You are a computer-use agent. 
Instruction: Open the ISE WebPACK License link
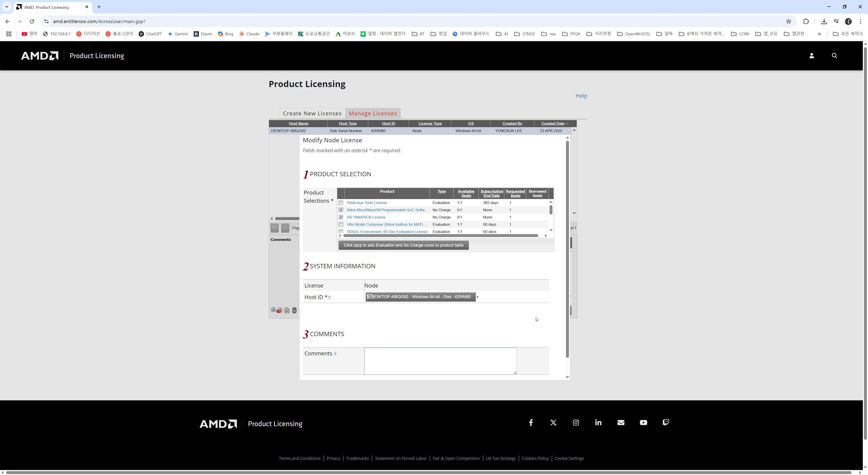click(366, 217)
